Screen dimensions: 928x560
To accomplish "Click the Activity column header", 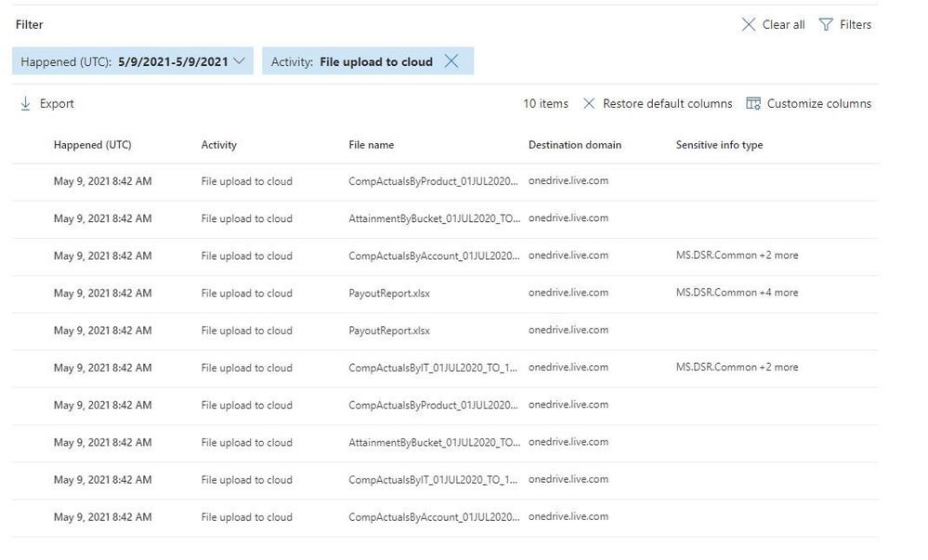I will tap(218, 145).
